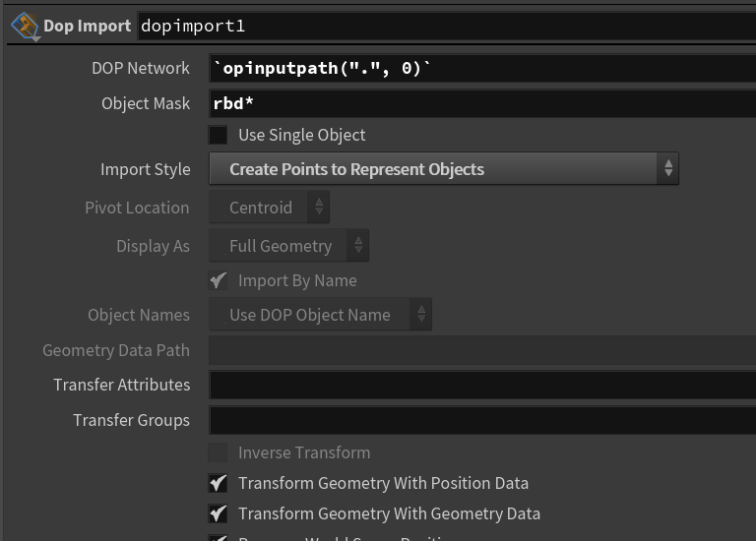Viewport: 756px width, 541px height.
Task: Open the Import Style dropdown
Action: point(444,168)
